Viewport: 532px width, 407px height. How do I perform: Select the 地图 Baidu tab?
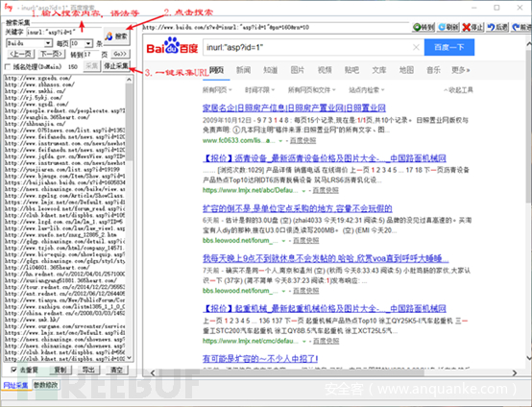tap(406, 70)
